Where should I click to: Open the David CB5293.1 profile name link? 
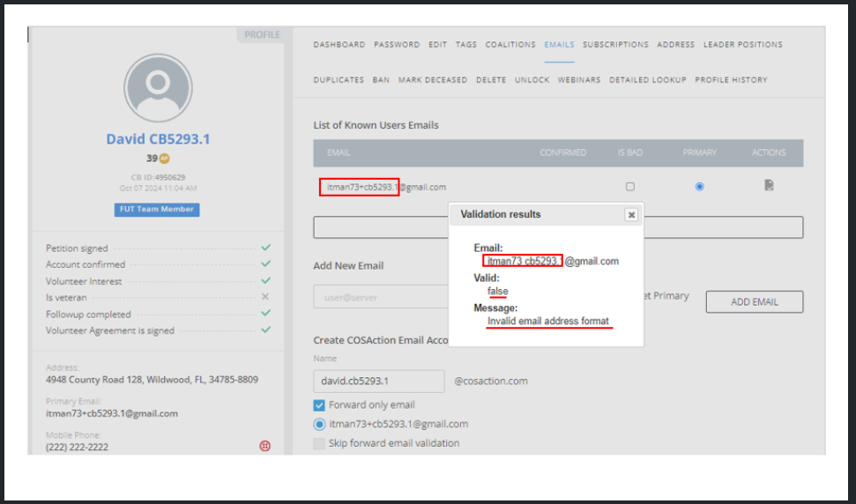pos(158,139)
